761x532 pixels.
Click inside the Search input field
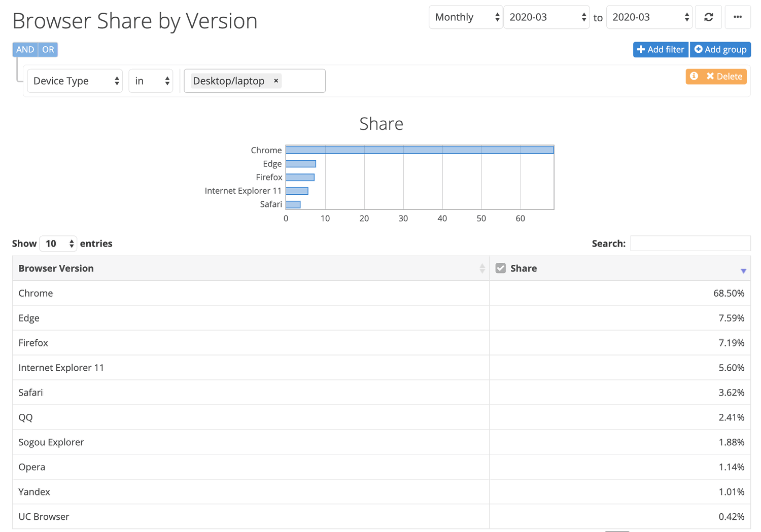(x=690, y=243)
